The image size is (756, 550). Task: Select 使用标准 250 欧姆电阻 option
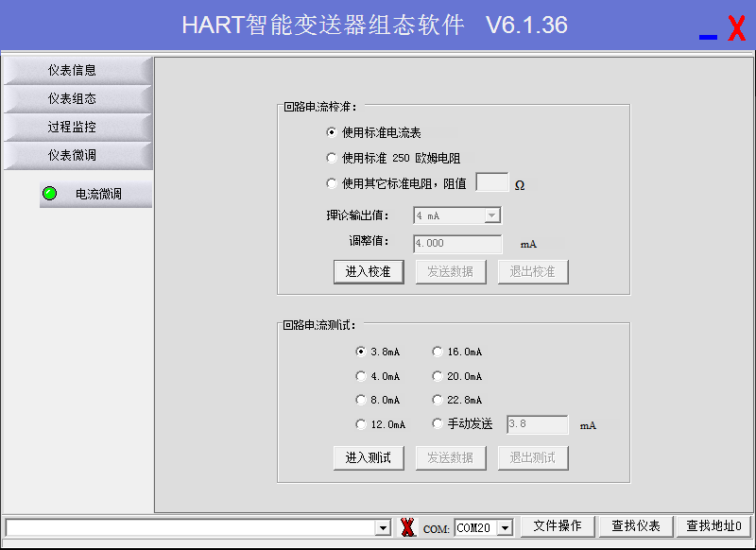[332, 158]
